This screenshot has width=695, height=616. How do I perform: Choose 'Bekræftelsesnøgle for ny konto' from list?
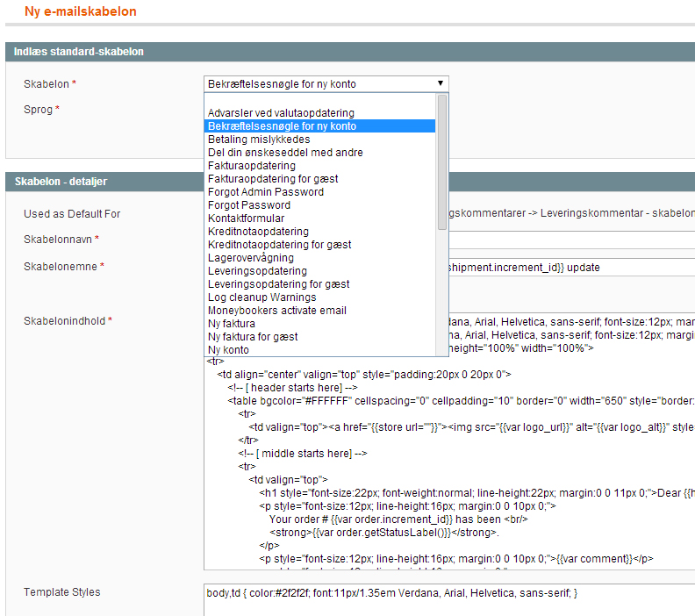[x=282, y=126]
